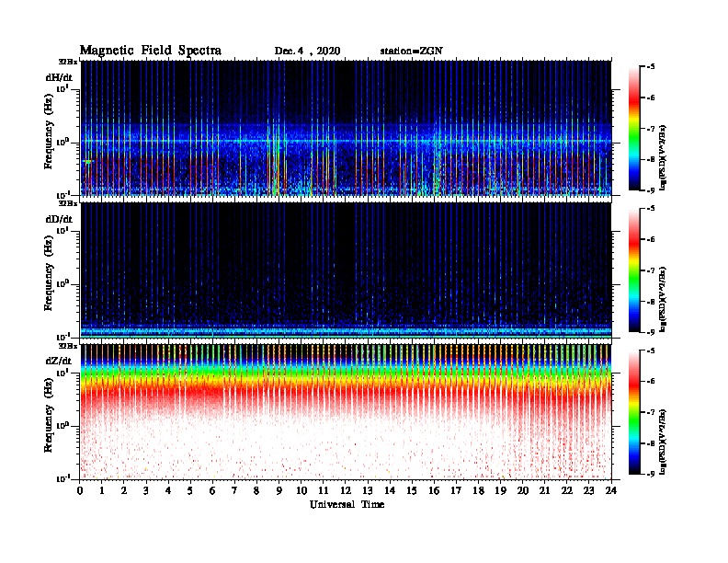Click hour tick label "6" on time axis
728x563 pixels.
click(213, 491)
